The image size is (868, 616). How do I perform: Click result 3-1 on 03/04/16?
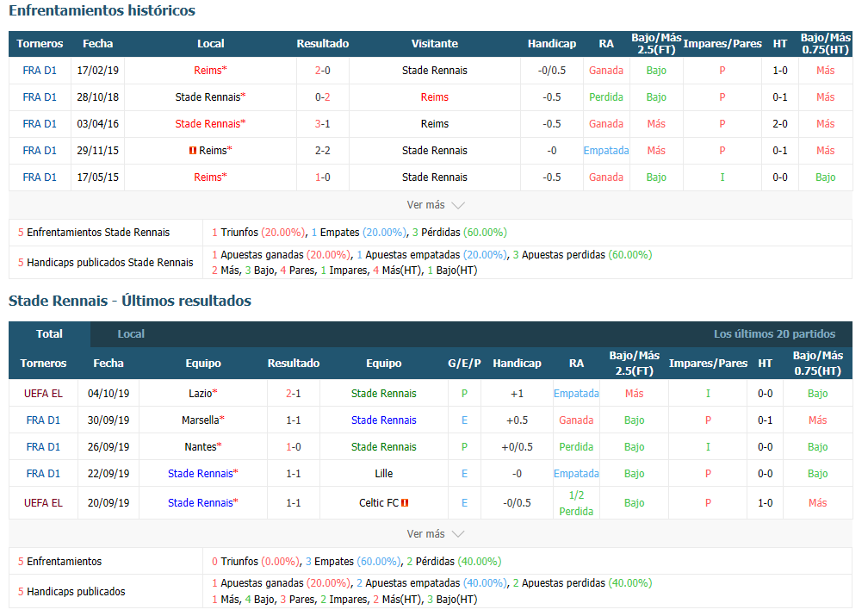pos(323,124)
